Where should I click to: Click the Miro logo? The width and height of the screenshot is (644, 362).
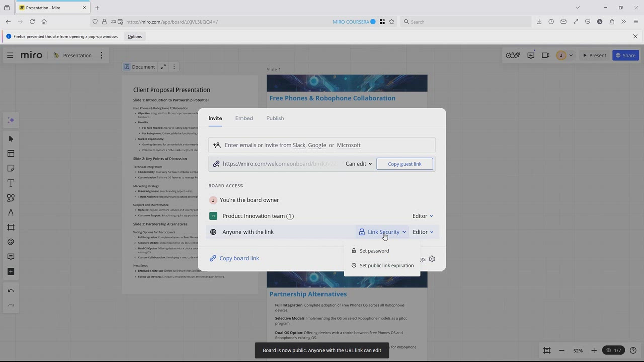[31, 55]
